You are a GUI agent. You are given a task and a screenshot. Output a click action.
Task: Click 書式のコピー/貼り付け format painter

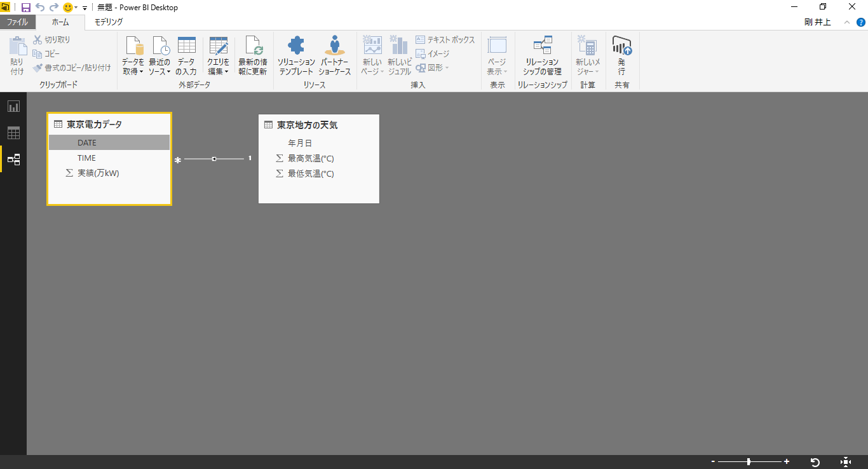tap(72, 67)
